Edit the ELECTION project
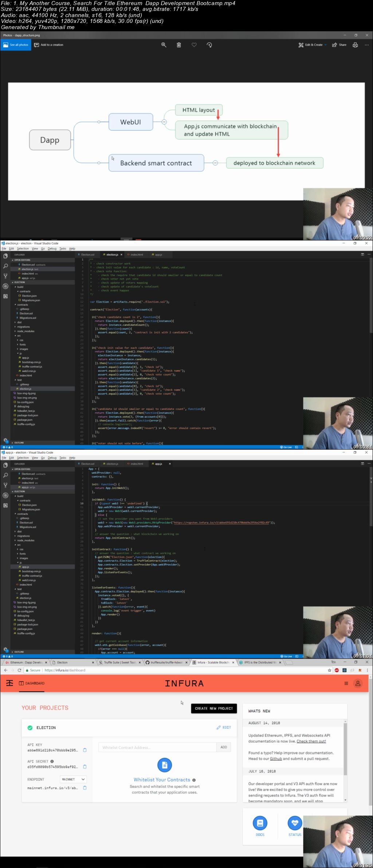 click(x=224, y=727)
